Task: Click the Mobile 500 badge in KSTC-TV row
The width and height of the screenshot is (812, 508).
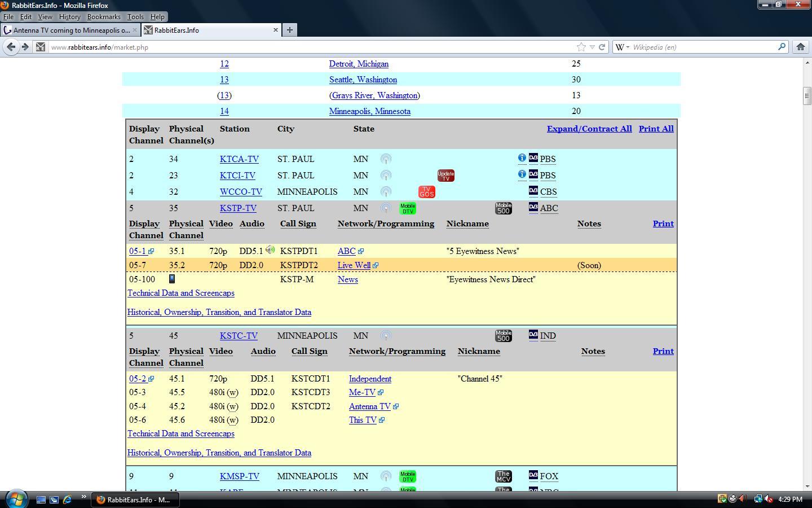Action: (x=504, y=336)
